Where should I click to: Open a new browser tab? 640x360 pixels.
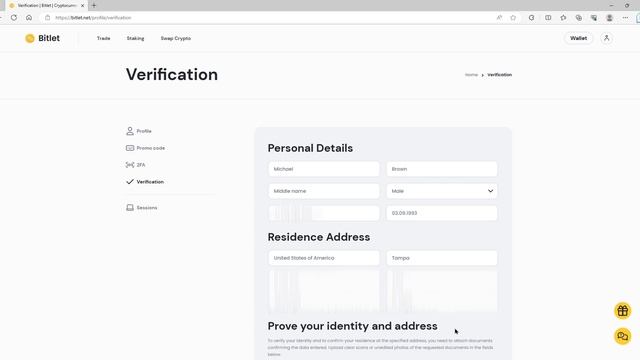[x=94, y=5]
